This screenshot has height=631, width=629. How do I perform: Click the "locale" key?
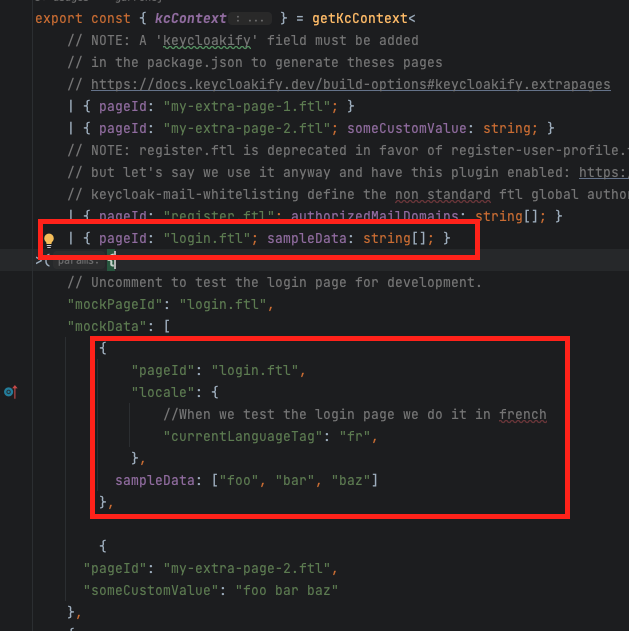[x=163, y=392]
